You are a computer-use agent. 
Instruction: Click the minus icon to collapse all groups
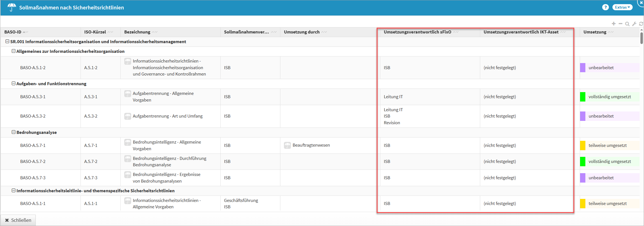(x=620, y=24)
